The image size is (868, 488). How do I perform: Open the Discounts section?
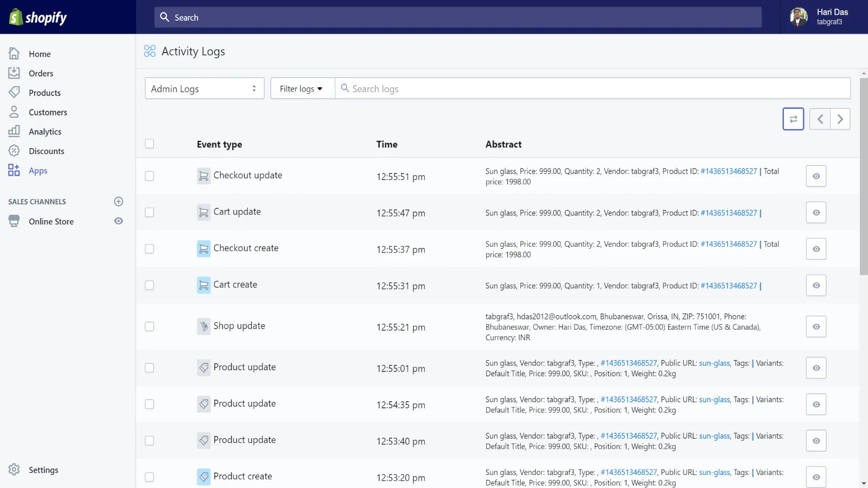point(46,151)
